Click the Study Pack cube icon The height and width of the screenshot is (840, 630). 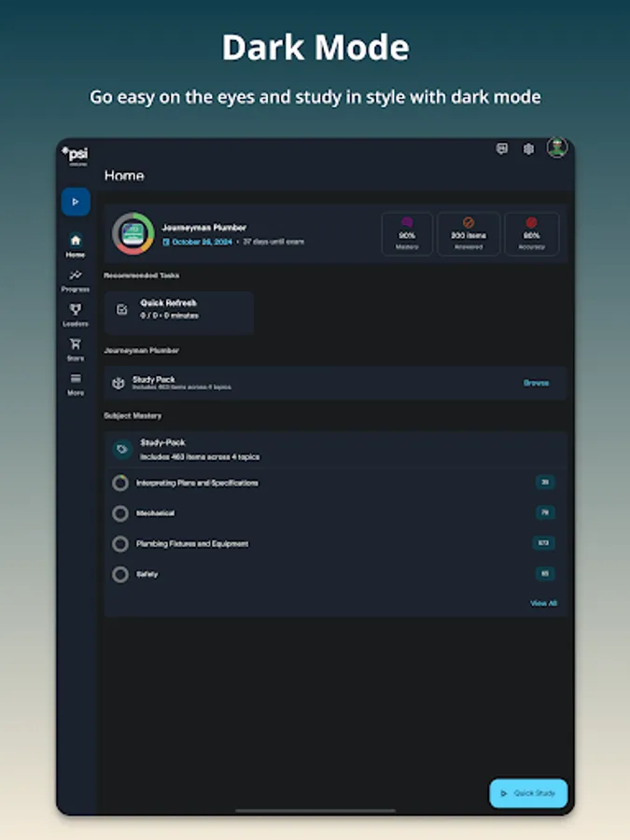[x=118, y=383]
